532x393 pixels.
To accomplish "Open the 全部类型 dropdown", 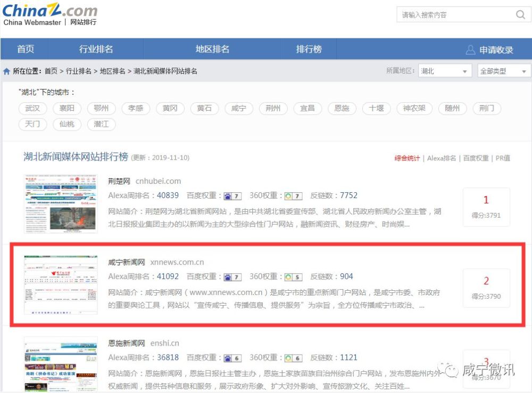I will coord(504,71).
